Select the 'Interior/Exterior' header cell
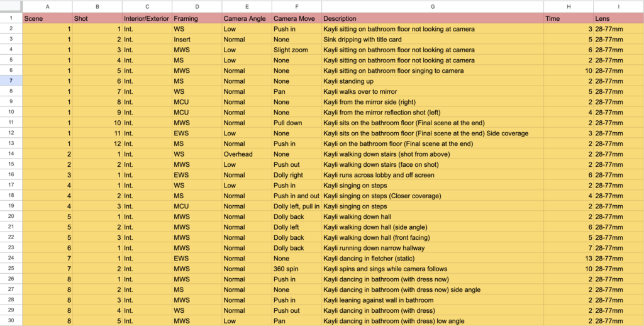Image resolution: width=644 pixels, height=326 pixels. (147, 19)
